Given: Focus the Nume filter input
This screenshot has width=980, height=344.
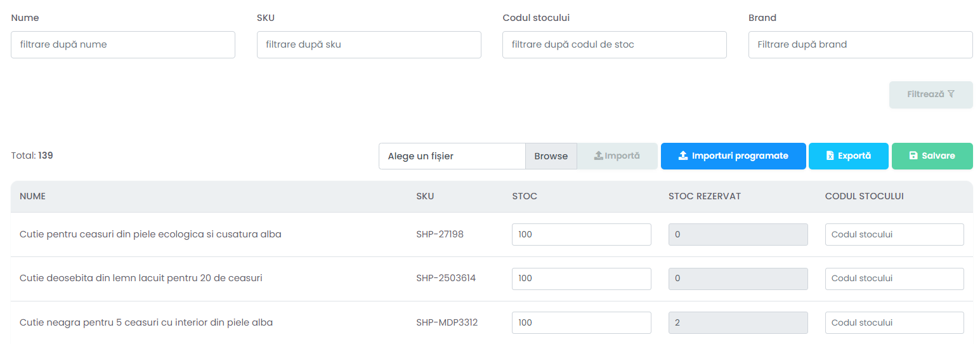Looking at the screenshot, I should point(123,44).
